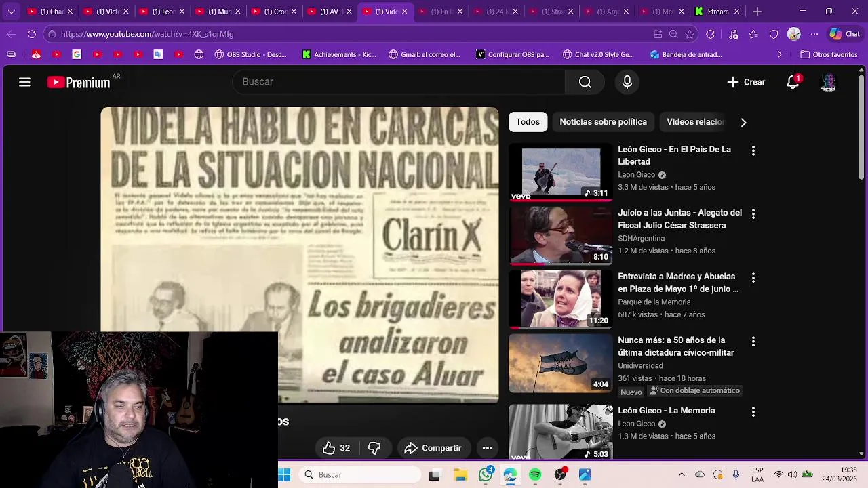The image size is (868, 488).
Task: Open the Windows Start menu
Action: click(x=285, y=475)
